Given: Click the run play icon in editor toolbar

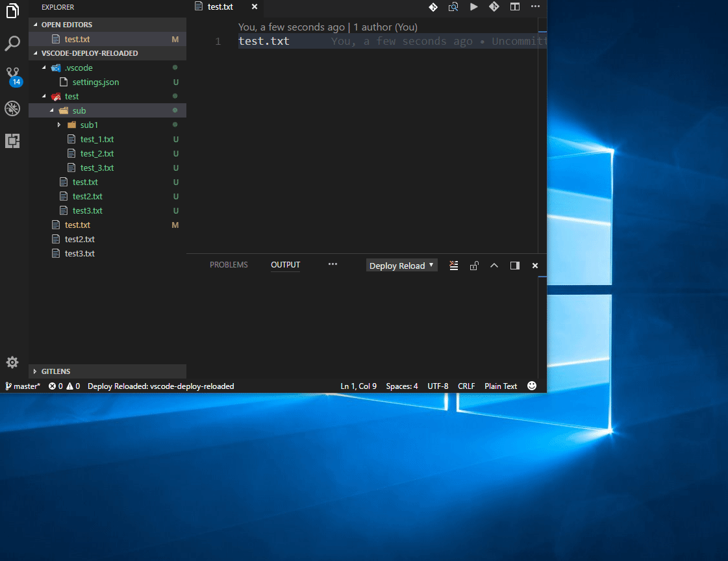Looking at the screenshot, I should (x=474, y=7).
